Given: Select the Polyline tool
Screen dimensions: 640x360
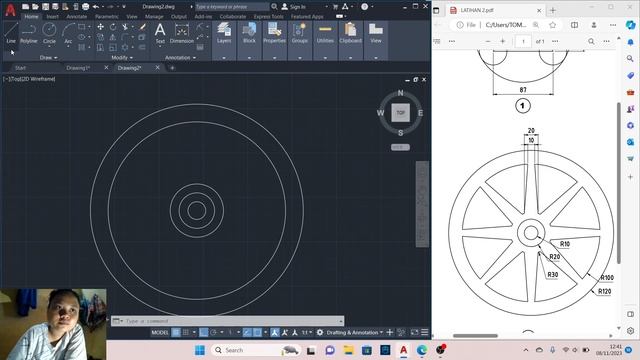Looking at the screenshot, I should coord(29,33).
